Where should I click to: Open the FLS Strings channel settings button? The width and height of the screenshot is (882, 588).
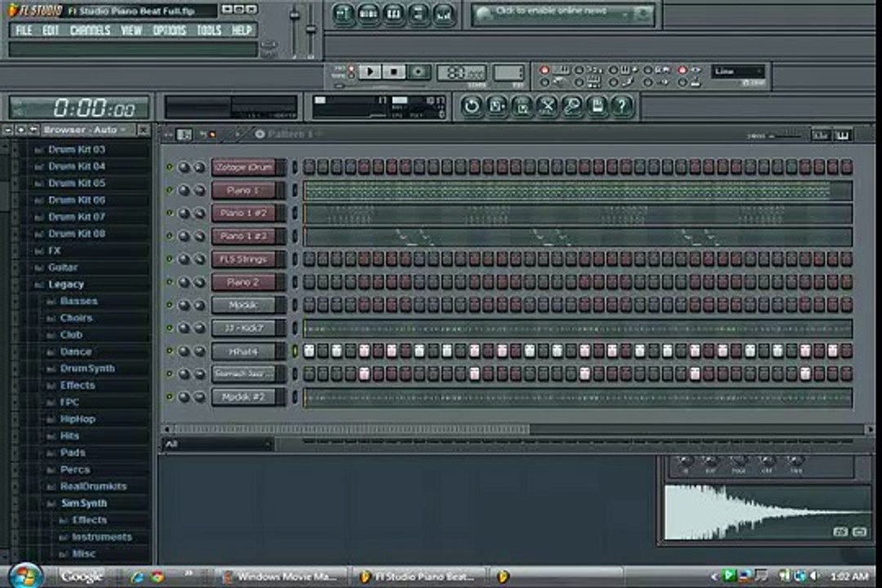pos(243,260)
